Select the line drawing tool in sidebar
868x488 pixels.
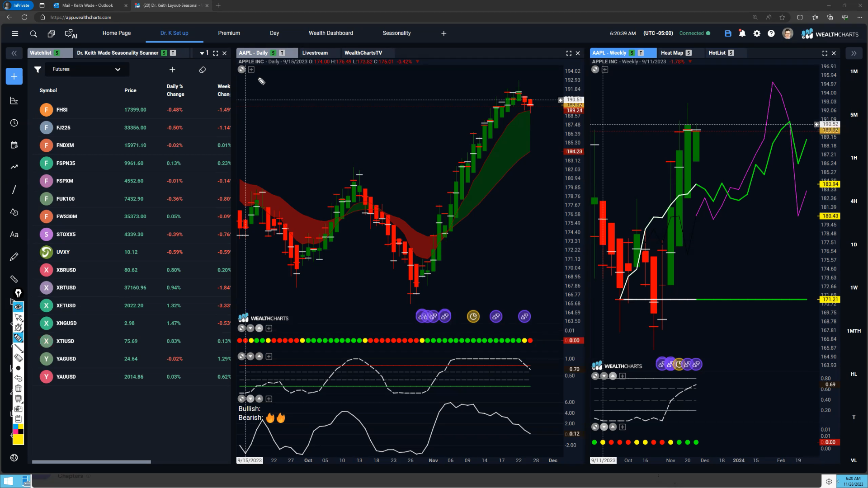pos(14,189)
